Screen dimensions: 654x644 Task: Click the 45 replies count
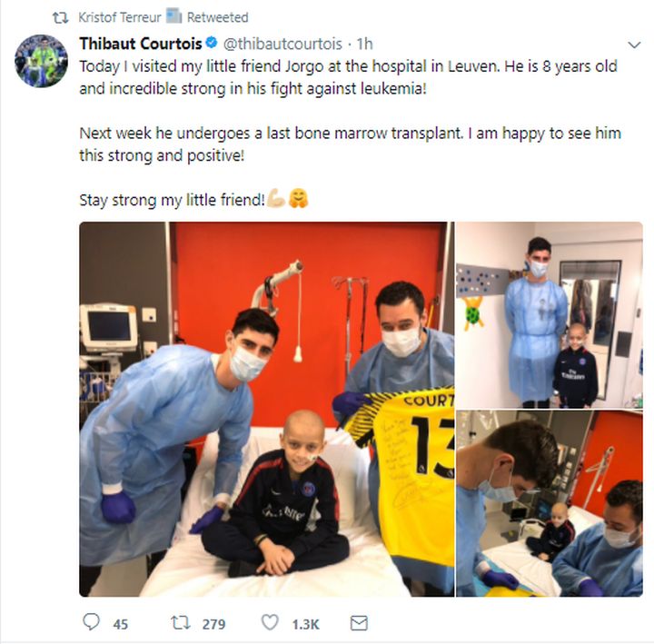click(121, 624)
